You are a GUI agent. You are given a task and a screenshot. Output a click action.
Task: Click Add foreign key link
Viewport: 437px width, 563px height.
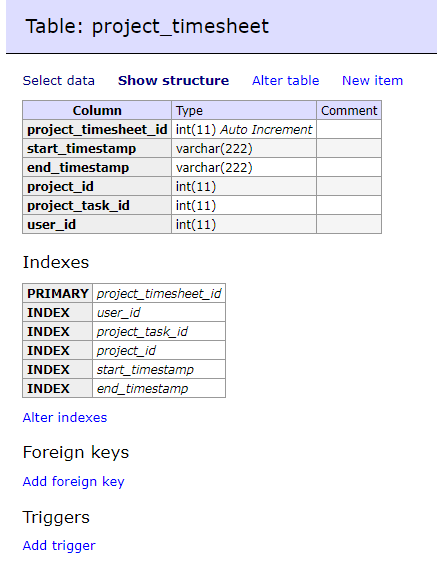point(73,481)
